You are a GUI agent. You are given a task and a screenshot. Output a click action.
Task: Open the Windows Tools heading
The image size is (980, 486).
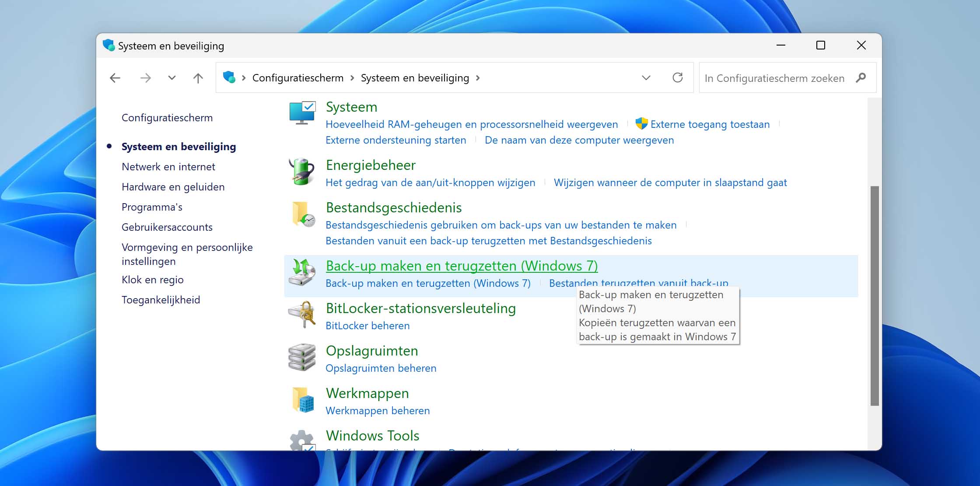372,436
